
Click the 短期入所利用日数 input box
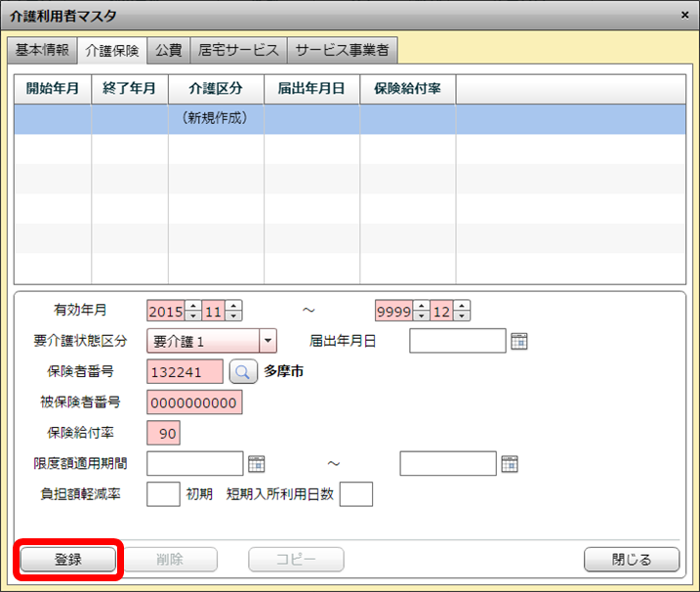click(x=356, y=494)
